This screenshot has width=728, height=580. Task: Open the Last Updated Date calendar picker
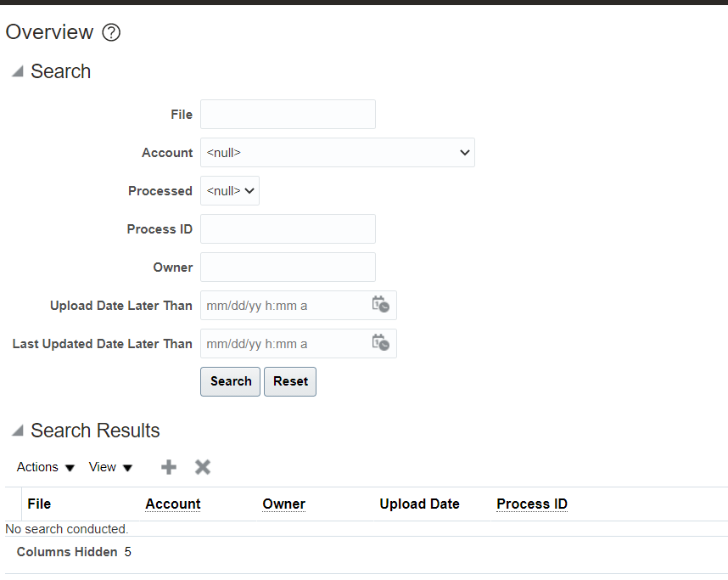click(x=380, y=343)
